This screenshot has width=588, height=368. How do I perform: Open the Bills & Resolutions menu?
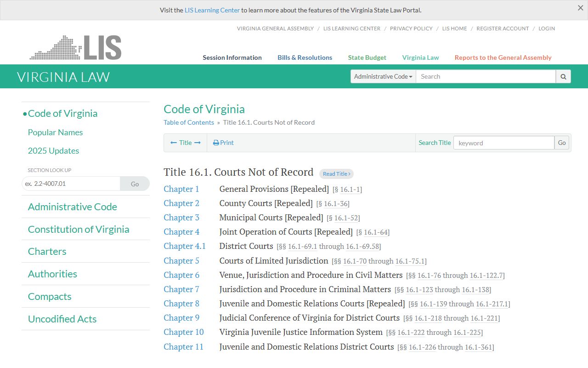tap(305, 57)
